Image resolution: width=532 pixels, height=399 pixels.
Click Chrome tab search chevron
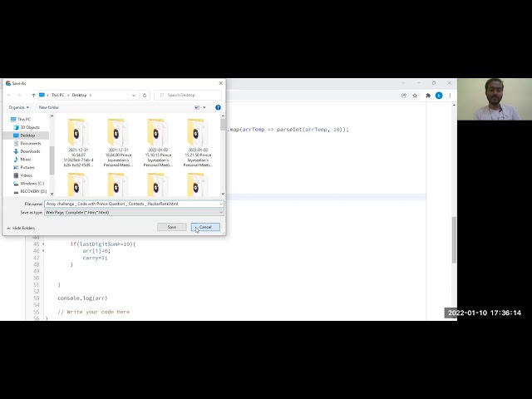tap(403, 83)
